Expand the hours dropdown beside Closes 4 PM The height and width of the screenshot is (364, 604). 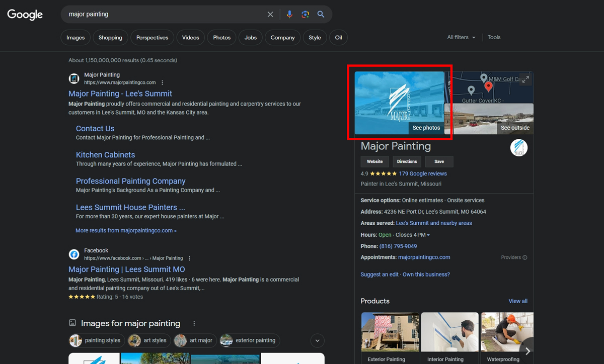tap(428, 235)
